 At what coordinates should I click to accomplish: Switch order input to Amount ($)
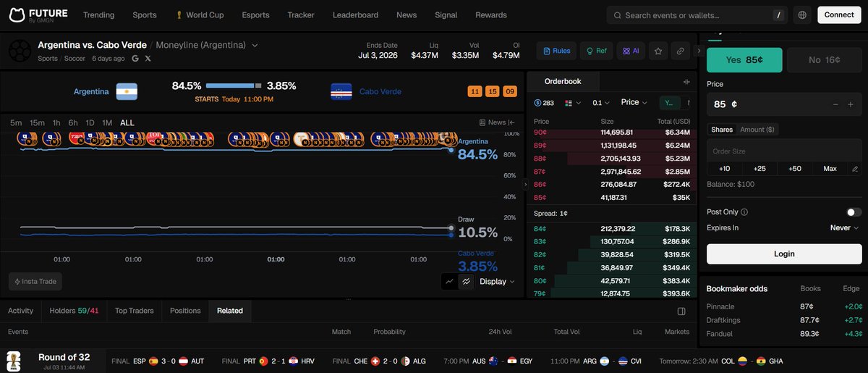coord(757,130)
